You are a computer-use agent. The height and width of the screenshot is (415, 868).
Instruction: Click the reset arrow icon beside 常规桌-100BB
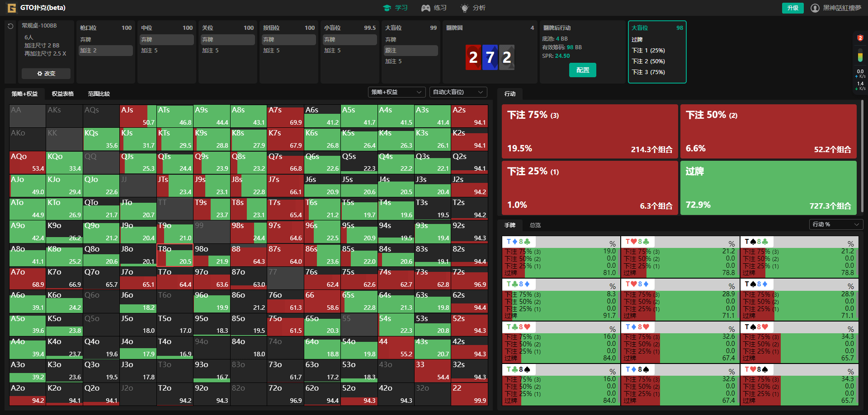click(x=10, y=26)
